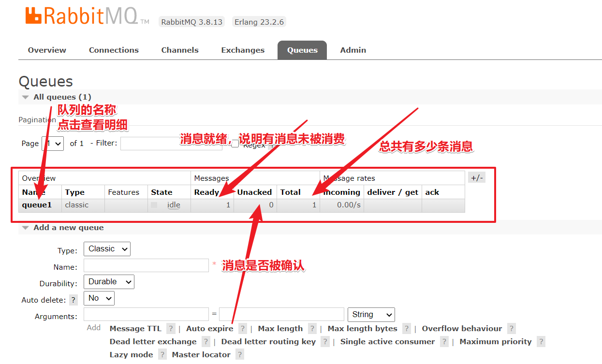Open the Durability dropdown
The image size is (602, 364).
[109, 282]
